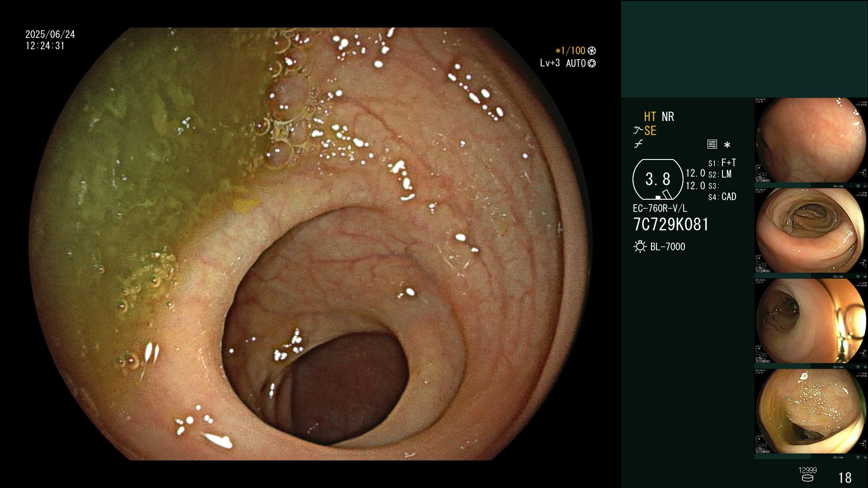Click the image counter 18
Screen dimensions: 868x488
coord(845,478)
